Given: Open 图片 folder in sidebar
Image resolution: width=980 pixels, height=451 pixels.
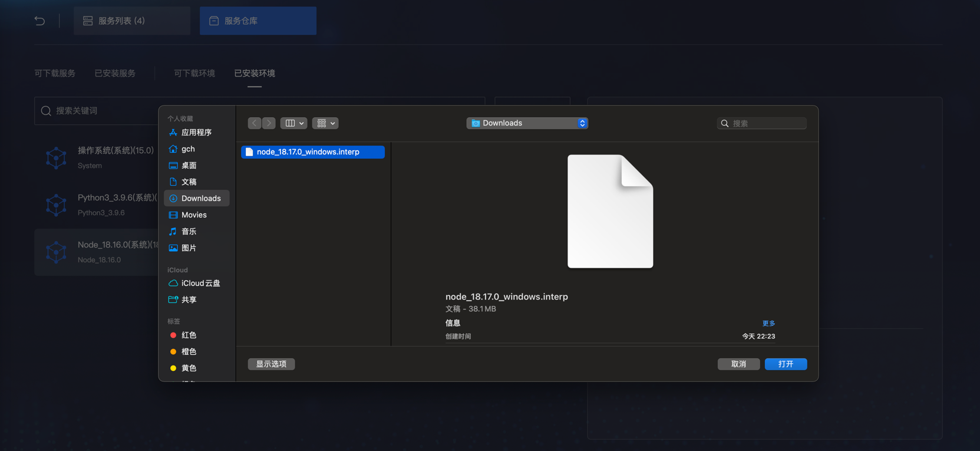Looking at the screenshot, I should pos(196,248).
